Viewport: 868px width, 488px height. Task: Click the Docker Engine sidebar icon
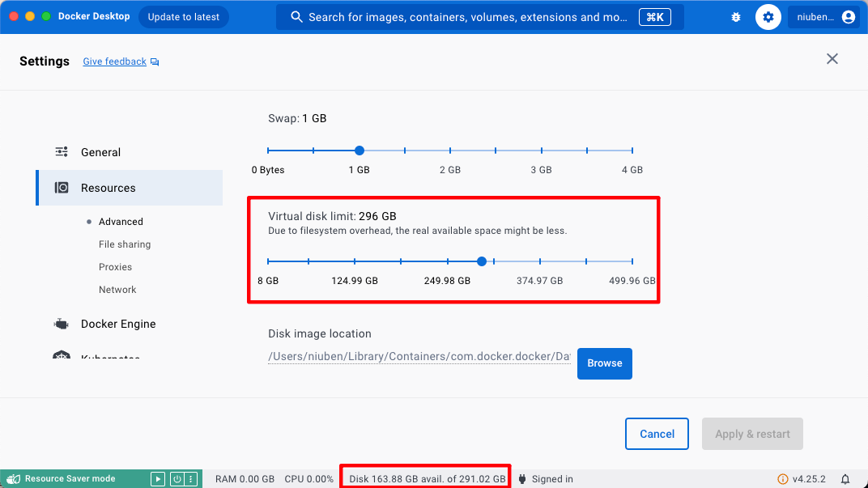pos(61,324)
